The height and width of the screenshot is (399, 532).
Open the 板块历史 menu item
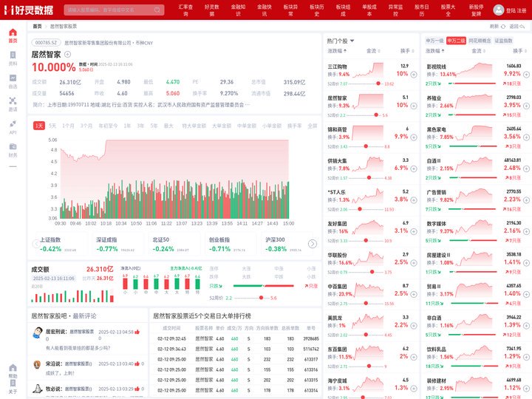(316, 10)
